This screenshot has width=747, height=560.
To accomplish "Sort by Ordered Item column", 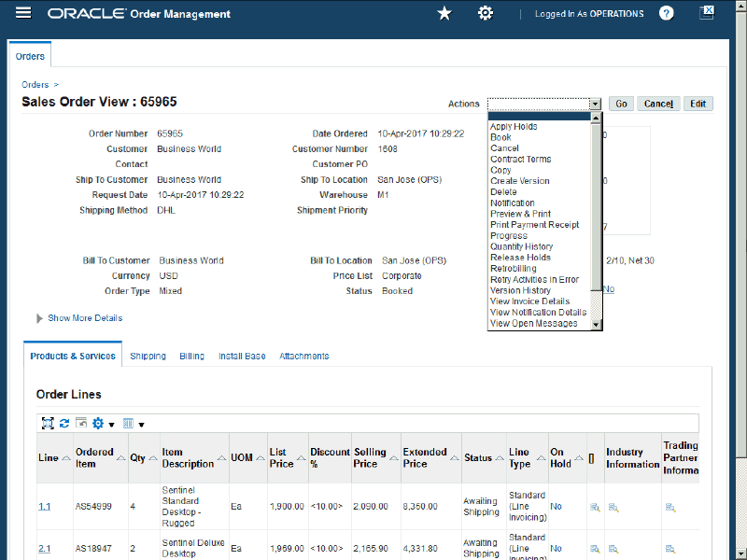I will 121,458.
